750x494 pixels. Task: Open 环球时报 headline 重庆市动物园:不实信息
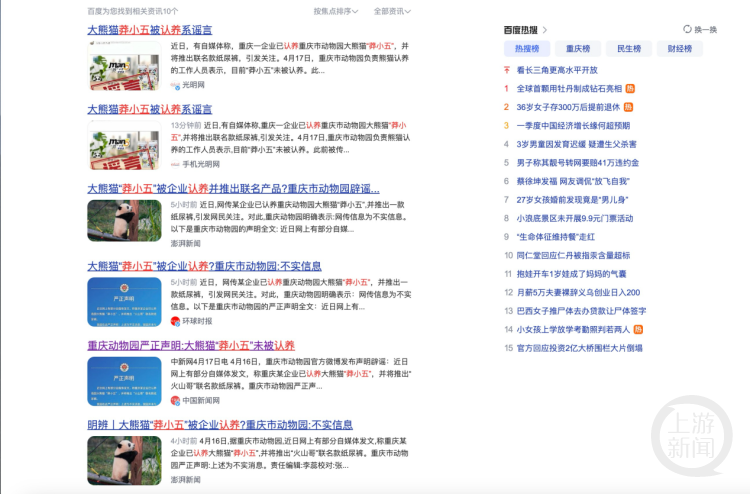tap(204, 266)
